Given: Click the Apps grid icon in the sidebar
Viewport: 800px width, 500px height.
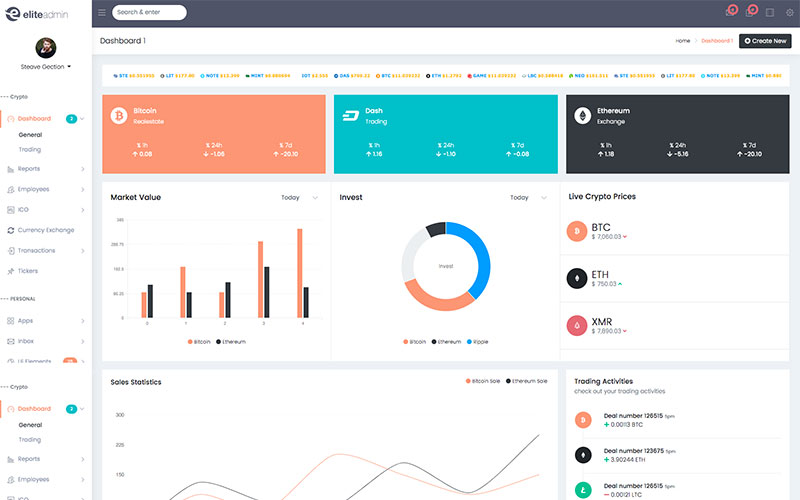Looking at the screenshot, I should [11, 321].
